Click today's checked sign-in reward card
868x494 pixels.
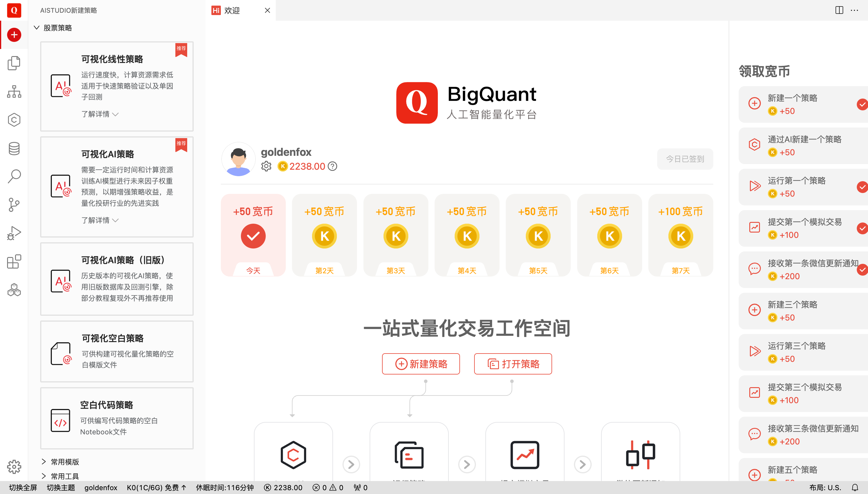point(253,235)
